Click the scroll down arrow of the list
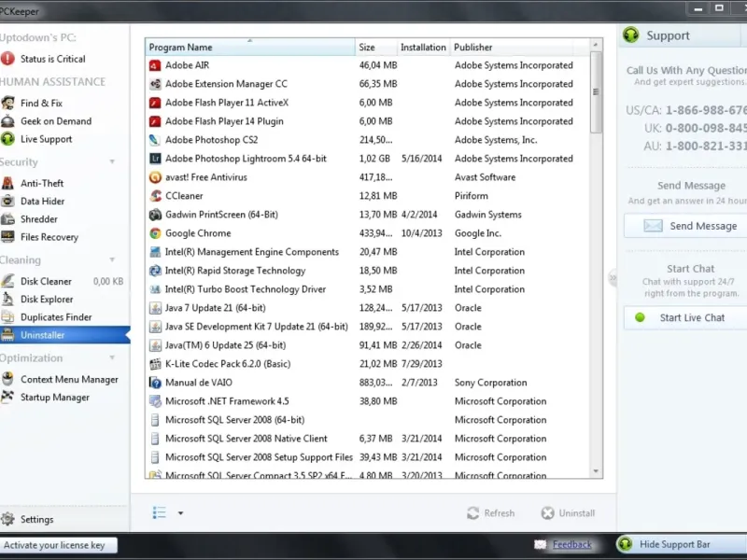The height and width of the screenshot is (560, 747). (x=596, y=471)
